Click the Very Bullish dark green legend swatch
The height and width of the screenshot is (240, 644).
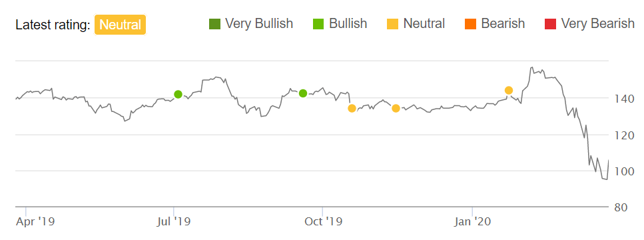(x=215, y=24)
